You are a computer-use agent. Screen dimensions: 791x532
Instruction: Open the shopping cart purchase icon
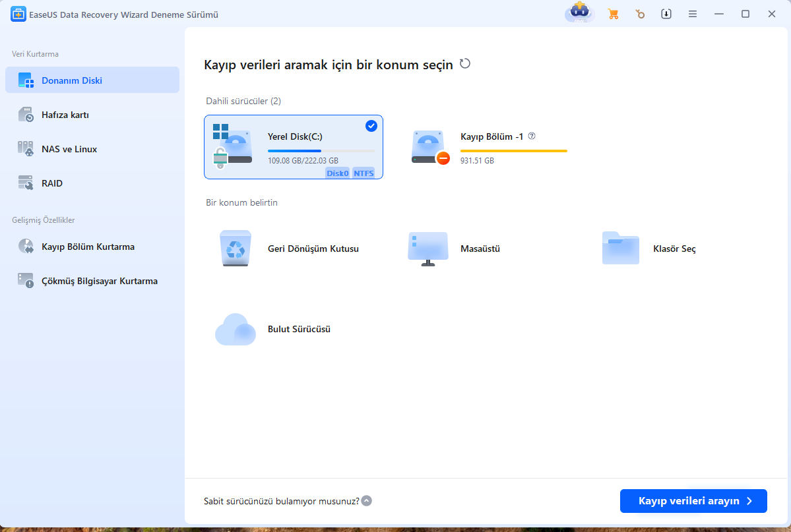coord(614,14)
